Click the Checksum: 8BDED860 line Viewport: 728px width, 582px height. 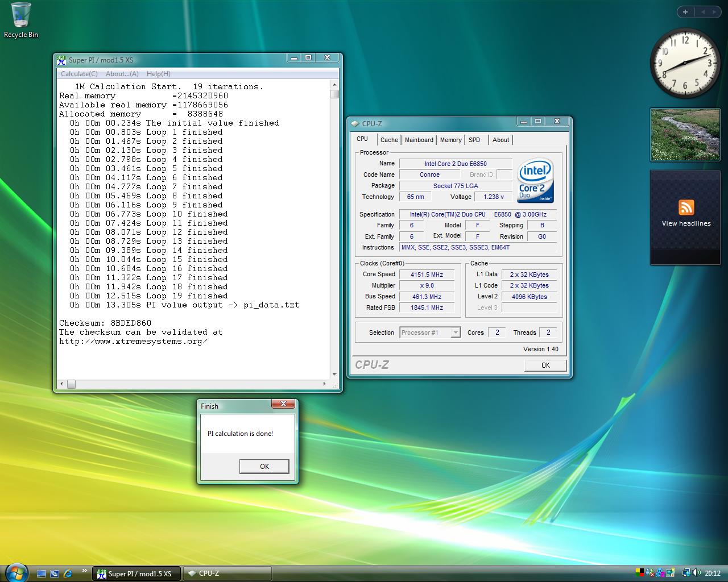tap(105, 323)
